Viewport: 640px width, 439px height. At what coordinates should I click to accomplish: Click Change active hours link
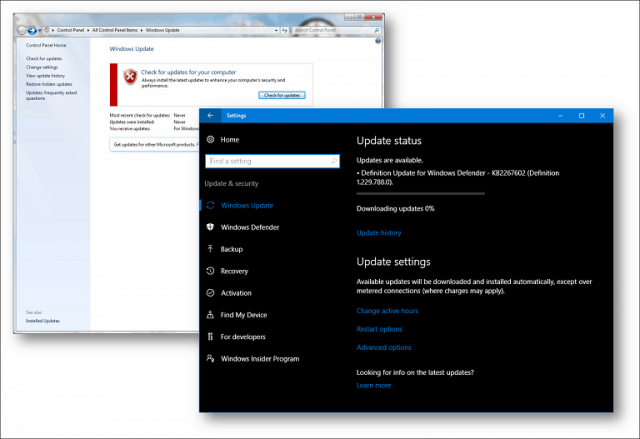pos(387,311)
